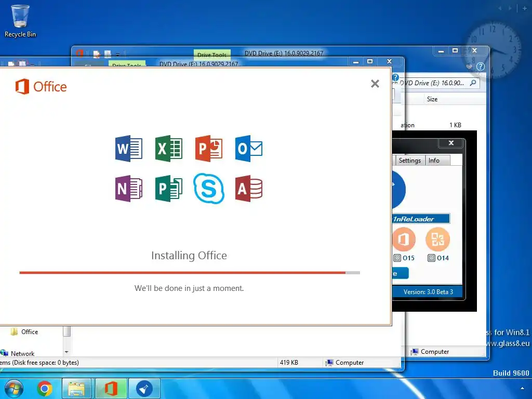Select Network in the navigation pane
Viewport: 532px width, 399px height.
click(17, 353)
